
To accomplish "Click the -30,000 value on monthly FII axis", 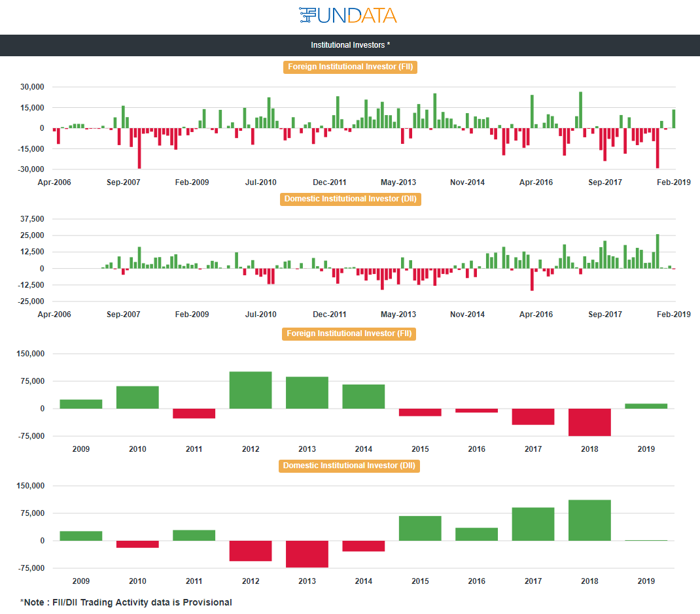I will 31,169.
